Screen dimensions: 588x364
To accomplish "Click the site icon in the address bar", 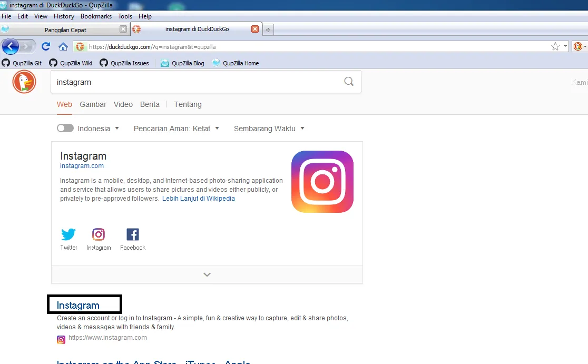I will 80,46.
